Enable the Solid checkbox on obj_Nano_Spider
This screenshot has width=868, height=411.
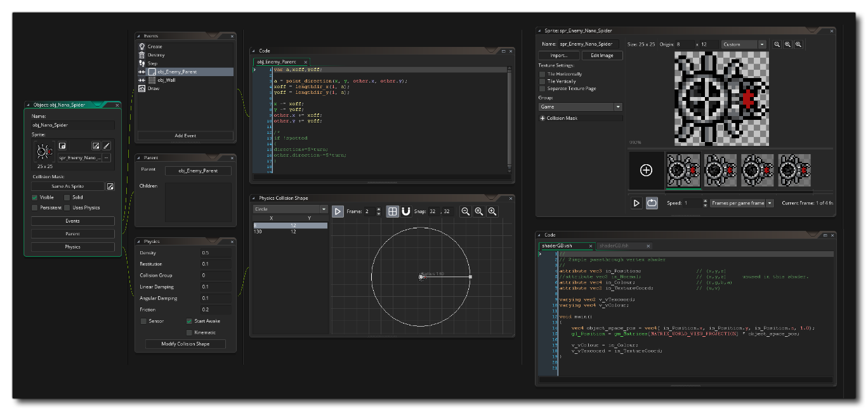coord(67,197)
